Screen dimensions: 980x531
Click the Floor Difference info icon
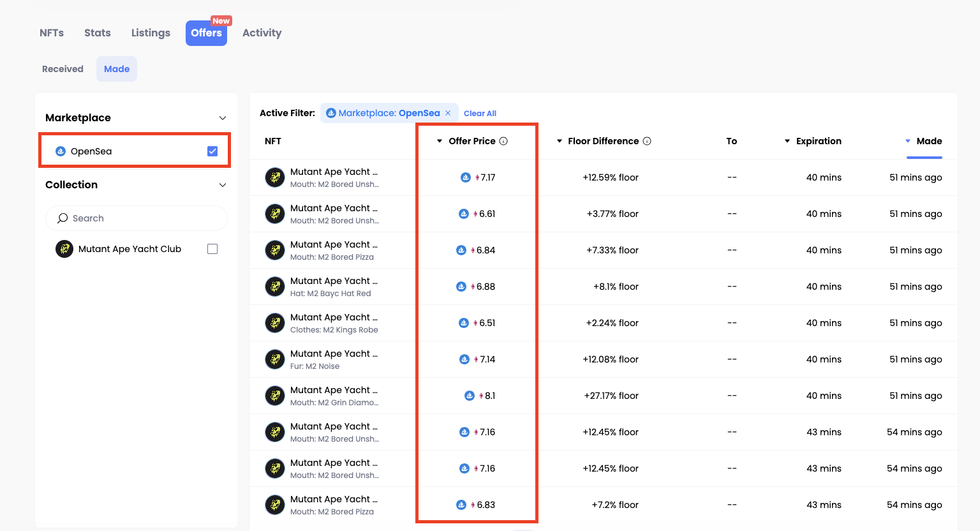[647, 141]
